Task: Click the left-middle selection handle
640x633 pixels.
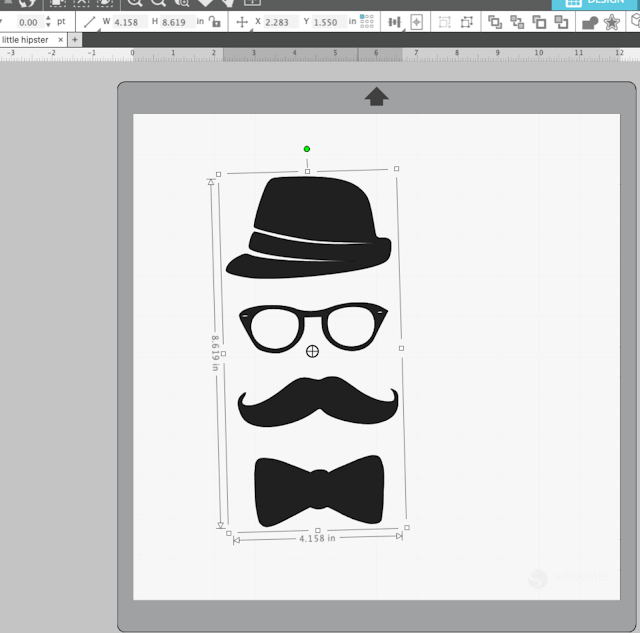Action: pos(223,353)
